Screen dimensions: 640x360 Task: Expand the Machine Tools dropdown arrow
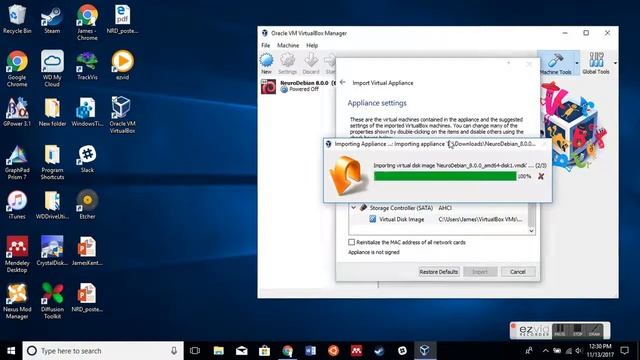pyautogui.click(x=577, y=63)
